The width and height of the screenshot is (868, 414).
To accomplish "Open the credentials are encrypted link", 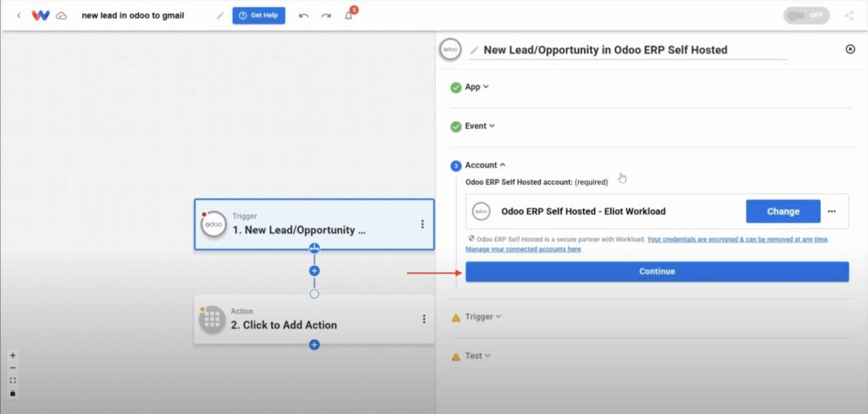I will point(738,239).
